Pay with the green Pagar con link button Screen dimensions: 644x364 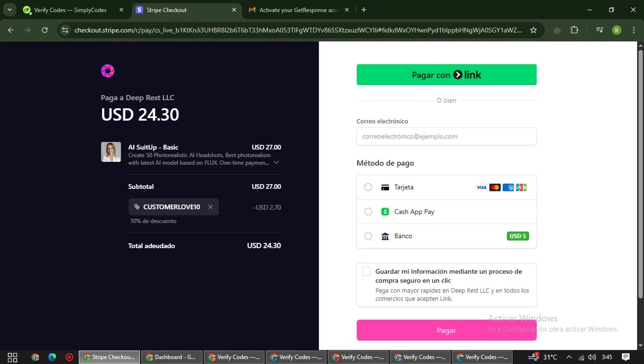pyautogui.click(x=447, y=75)
